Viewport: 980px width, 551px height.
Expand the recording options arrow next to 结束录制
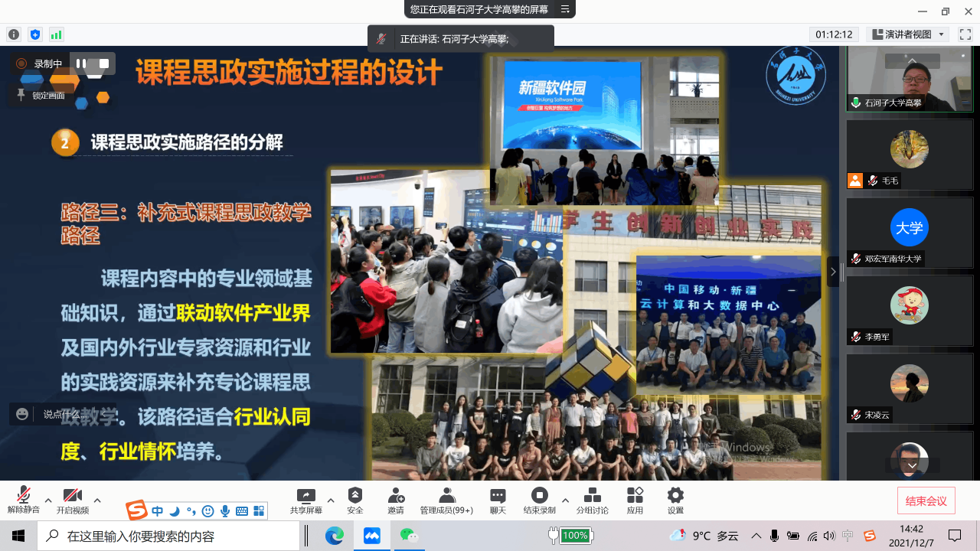tap(566, 500)
